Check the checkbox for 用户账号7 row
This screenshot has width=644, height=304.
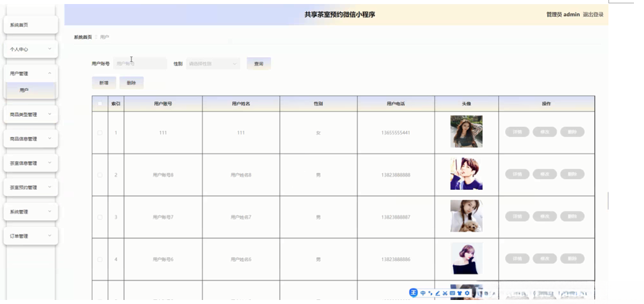click(100, 217)
